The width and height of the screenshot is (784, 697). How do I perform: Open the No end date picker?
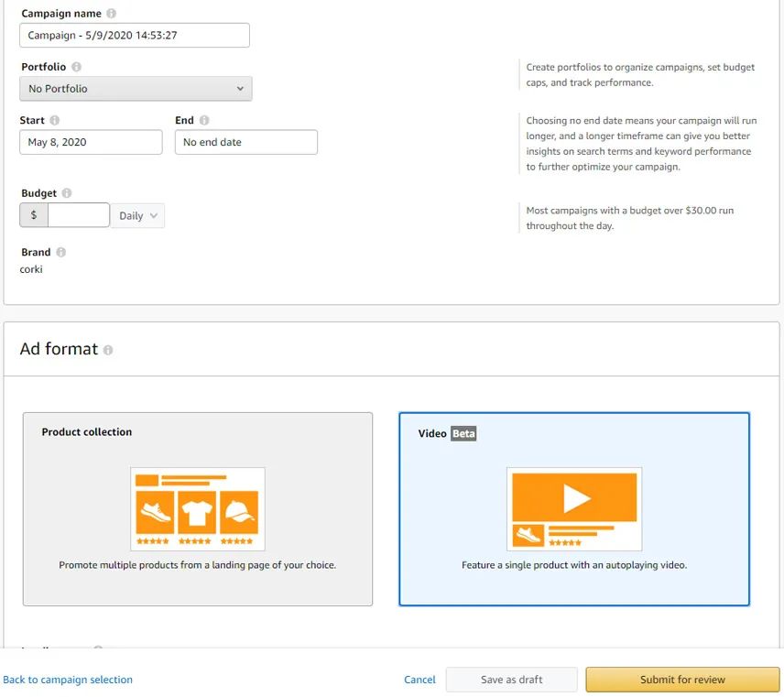245,142
